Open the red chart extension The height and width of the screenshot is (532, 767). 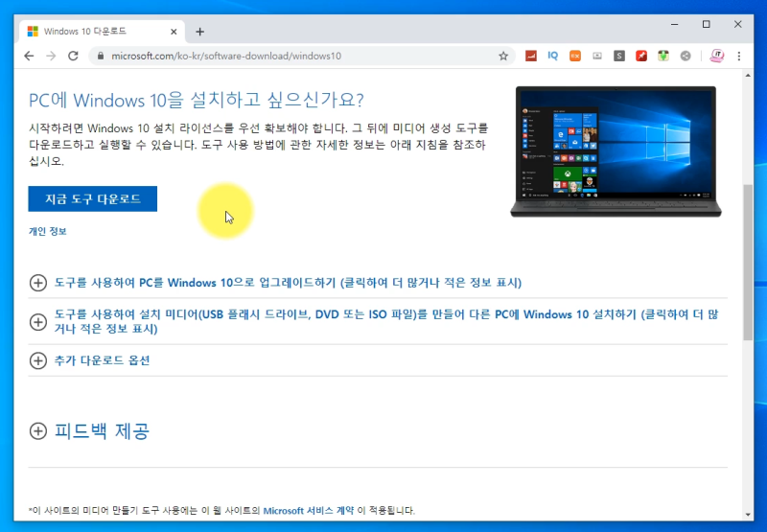(x=531, y=56)
